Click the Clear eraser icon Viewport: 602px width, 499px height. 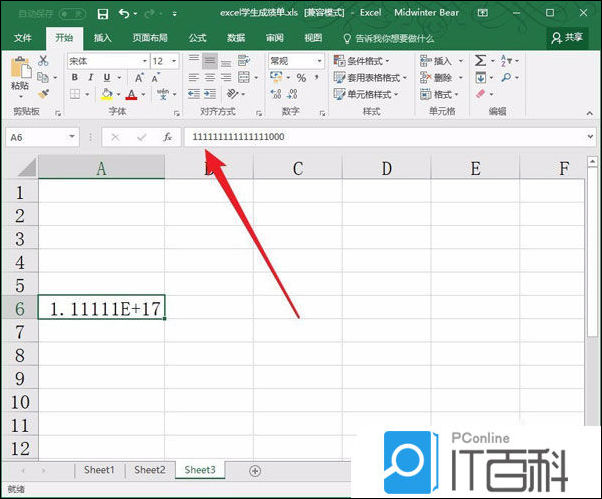480,94
